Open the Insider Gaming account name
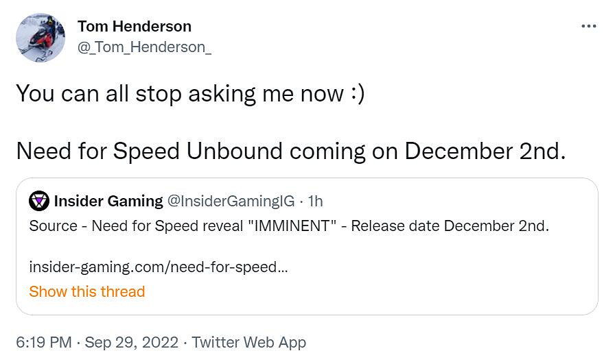 click(108, 202)
